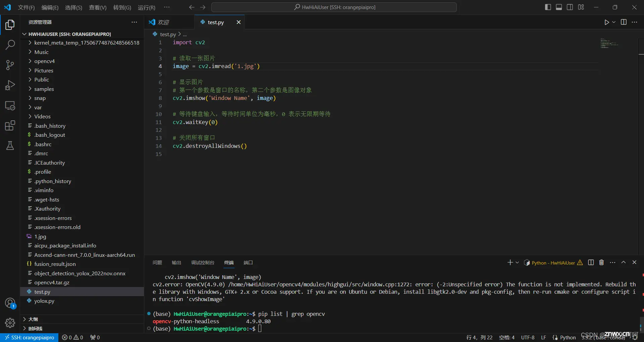This screenshot has width=644, height=342.
Task: Open Remote Explorer view
Action: coord(10,106)
